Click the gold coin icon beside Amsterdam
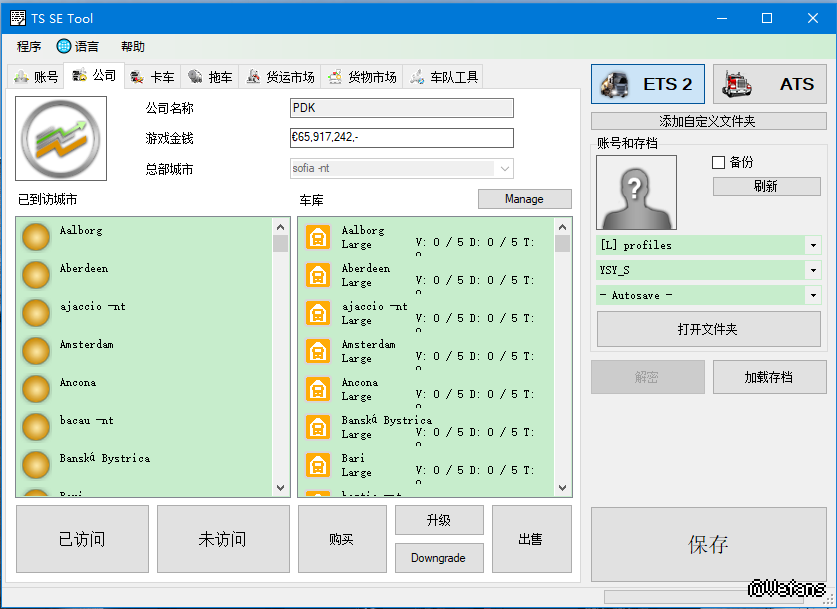Screen dimensions: 837x609 tap(36, 351)
